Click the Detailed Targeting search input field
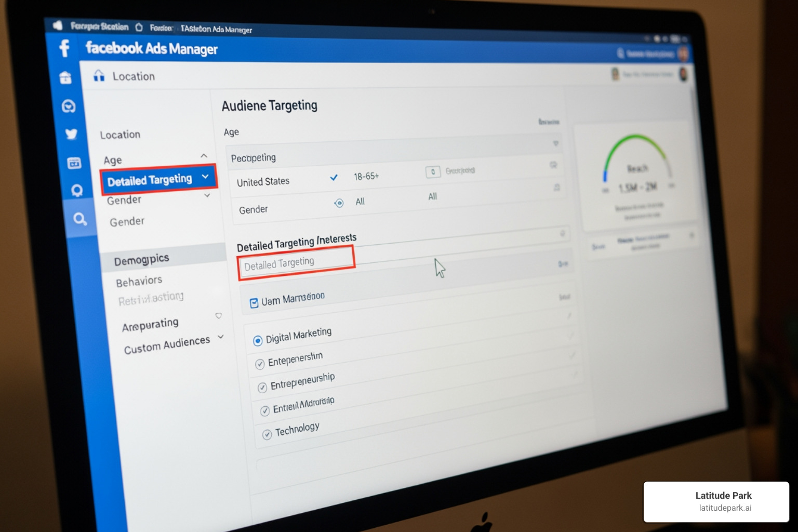 296,262
